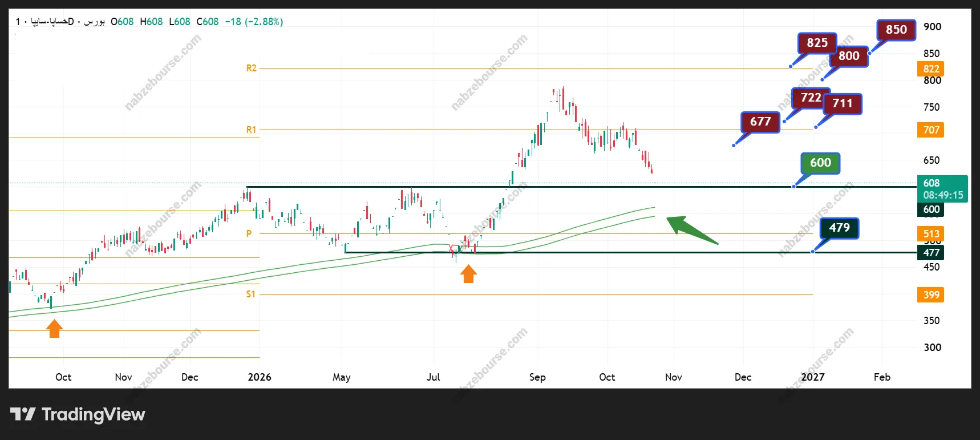Click the orange 513 price axis label

click(x=931, y=234)
